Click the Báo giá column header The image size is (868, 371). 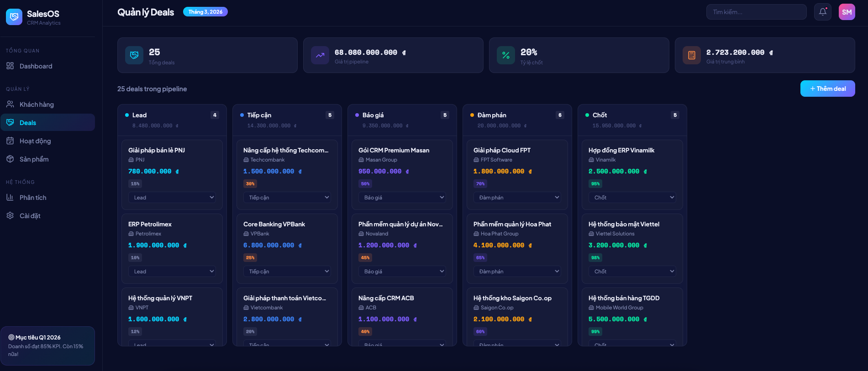tap(402, 120)
